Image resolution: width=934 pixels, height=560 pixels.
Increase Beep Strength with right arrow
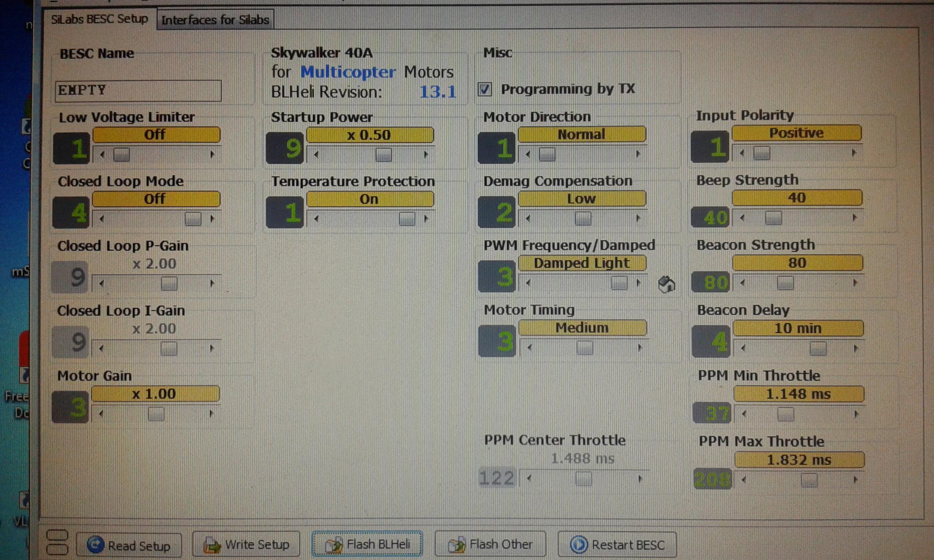854,218
